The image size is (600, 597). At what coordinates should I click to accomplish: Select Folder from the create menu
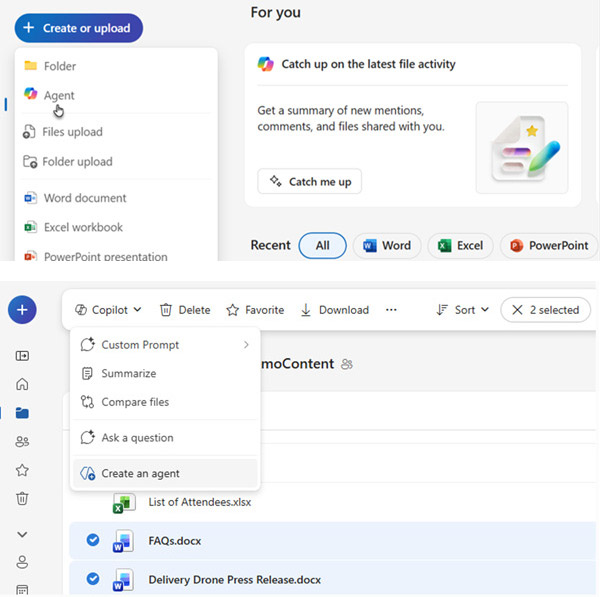116,66
